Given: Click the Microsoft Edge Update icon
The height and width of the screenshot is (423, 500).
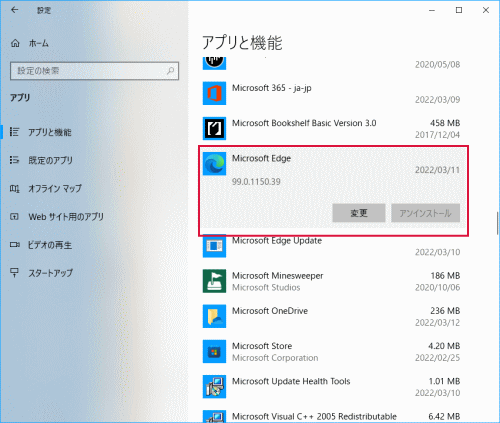Looking at the screenshot, I should coord(214,246).
